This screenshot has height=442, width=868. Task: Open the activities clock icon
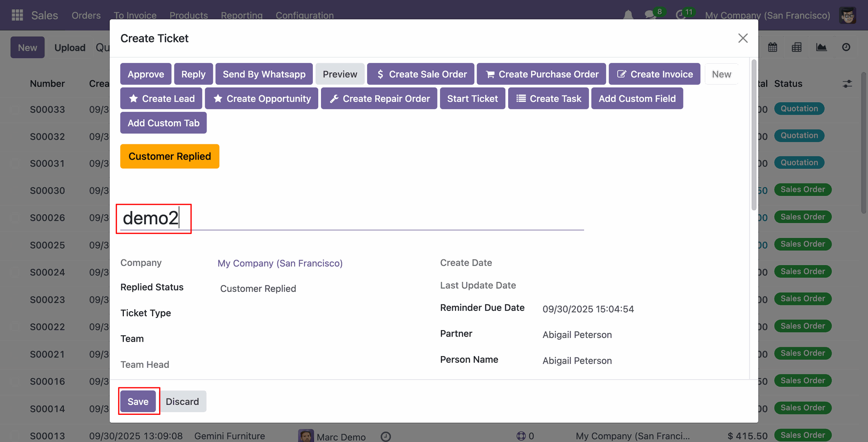[680, 15]
